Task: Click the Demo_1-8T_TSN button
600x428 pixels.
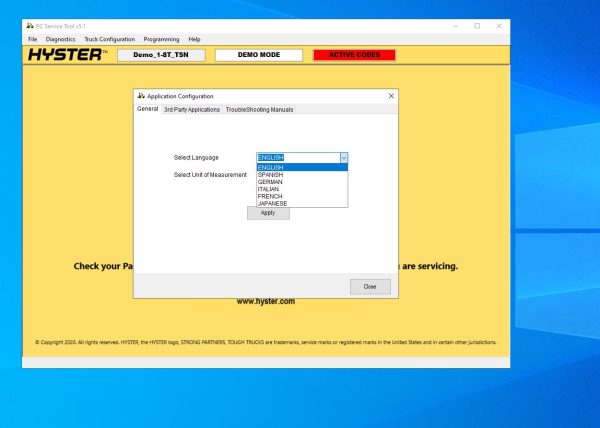Action: click(x=161, y=55)
